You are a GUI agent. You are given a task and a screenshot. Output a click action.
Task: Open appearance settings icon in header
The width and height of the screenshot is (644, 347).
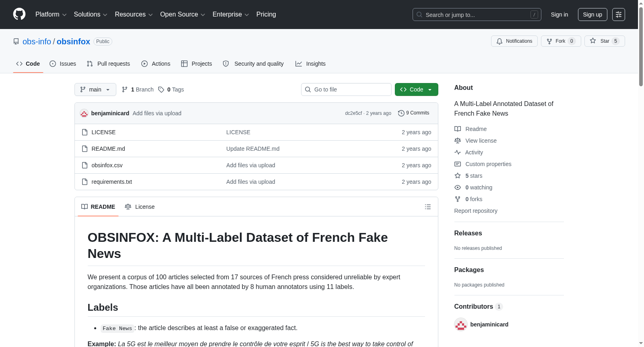click(x=619, y=15)
